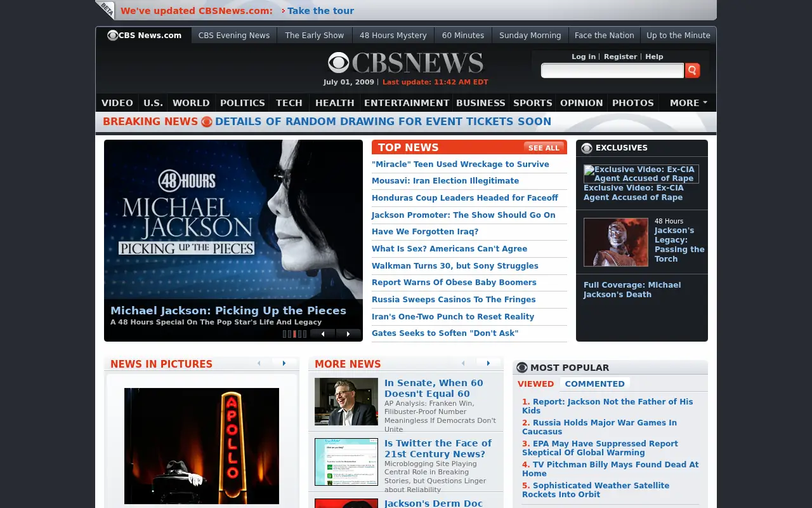Open the Politics section
Image resolution: width=812 pixels, height=508 pixels.
[x=242, y=103]
